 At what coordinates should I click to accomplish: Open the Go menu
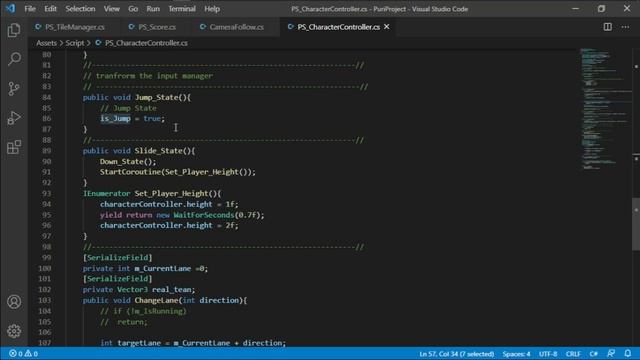pos(133,9)
